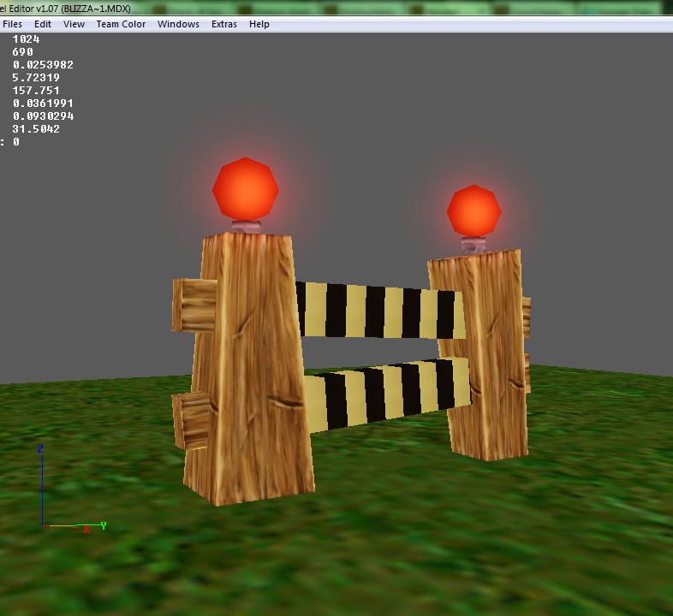This screenshot has height=616, width=673.
Task: Click the blue Z axis label
Action: 40,449
